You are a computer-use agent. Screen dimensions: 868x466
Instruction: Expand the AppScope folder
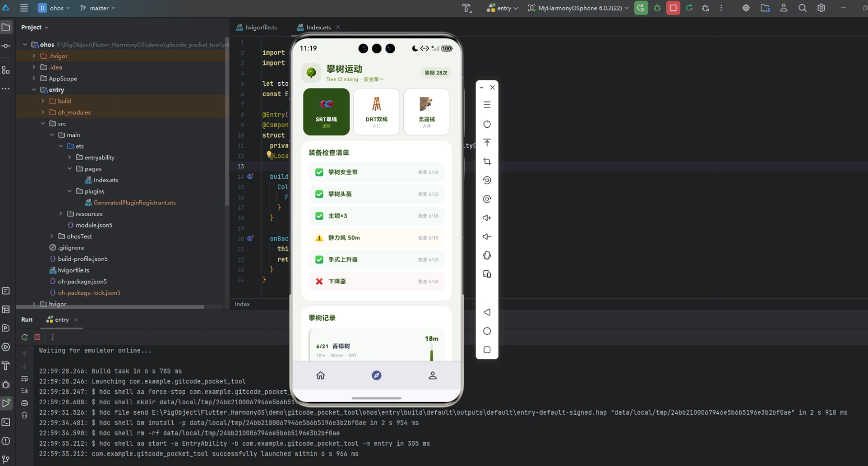(34, 78)
